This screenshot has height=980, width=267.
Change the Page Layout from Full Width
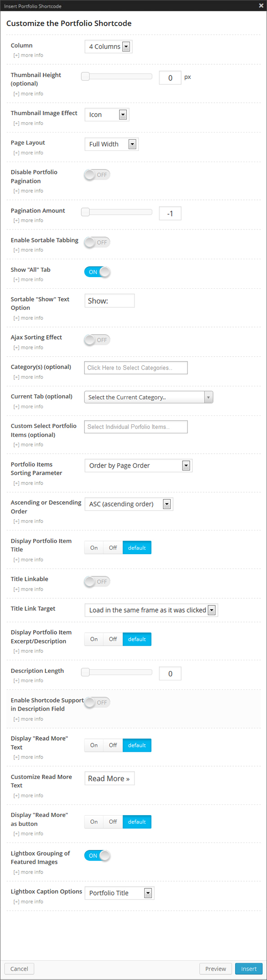[x=111, y=144]
